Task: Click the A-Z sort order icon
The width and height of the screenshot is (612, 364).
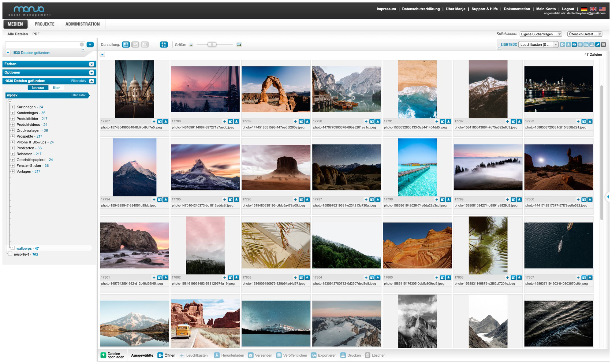Action: pyautogui.click(x=164, y=45)
